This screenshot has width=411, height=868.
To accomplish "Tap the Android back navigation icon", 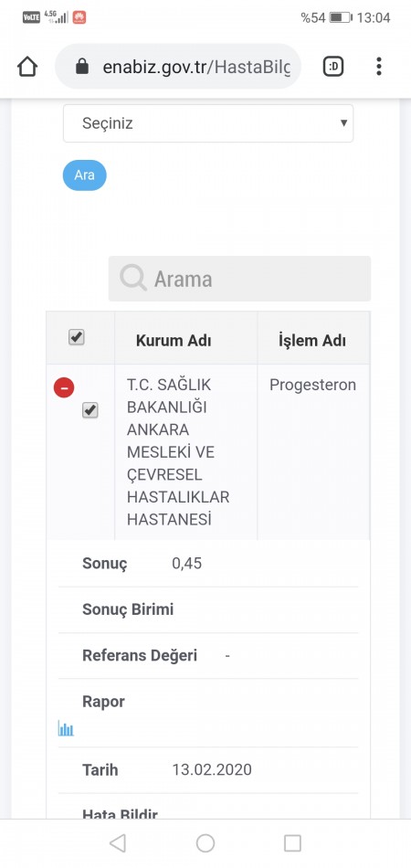I will point(118,843).
